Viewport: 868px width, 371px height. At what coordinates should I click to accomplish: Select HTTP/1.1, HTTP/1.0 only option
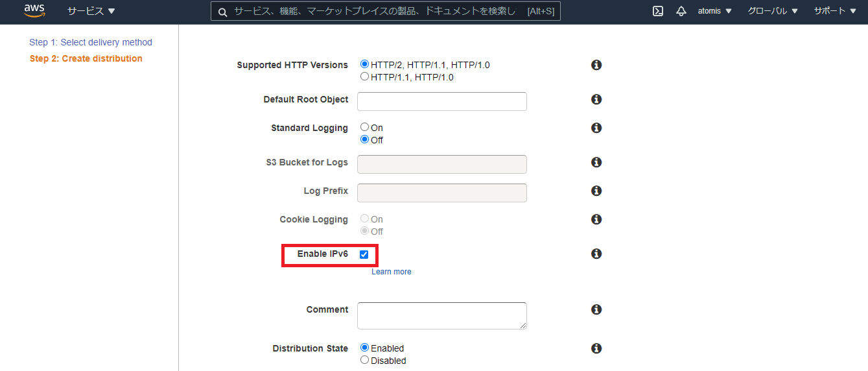click(364, 77)
